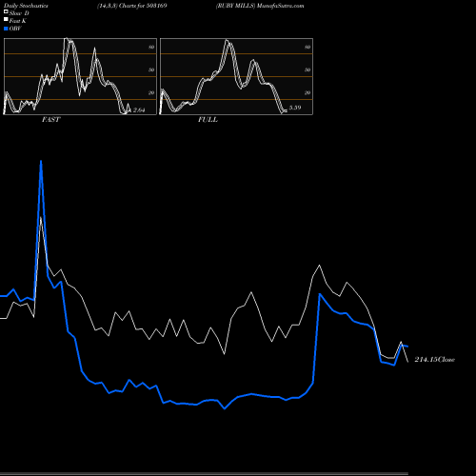Click the FULL chart label
Screen dimensions: 476x476
coord(208,120)
